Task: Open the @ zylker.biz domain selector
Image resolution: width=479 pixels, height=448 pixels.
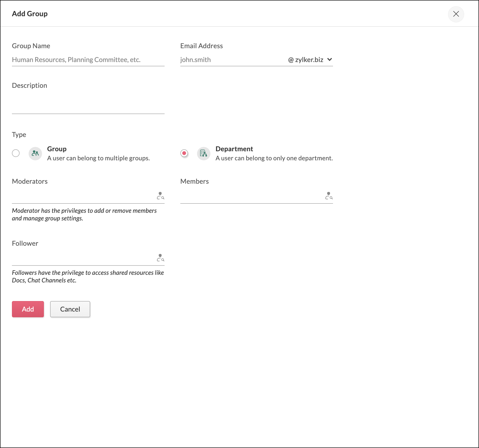Action: click(306, 60)
